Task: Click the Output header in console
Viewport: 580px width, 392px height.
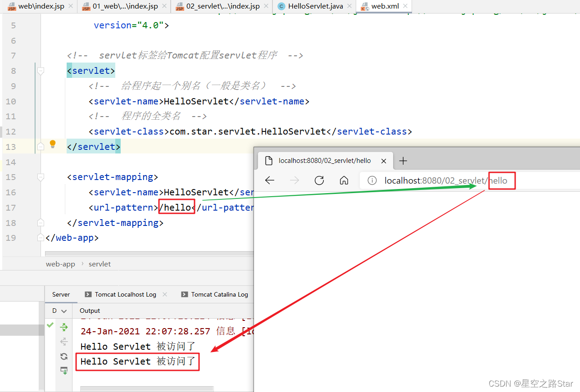Action: pyautogui.click(x=90, y=311)
